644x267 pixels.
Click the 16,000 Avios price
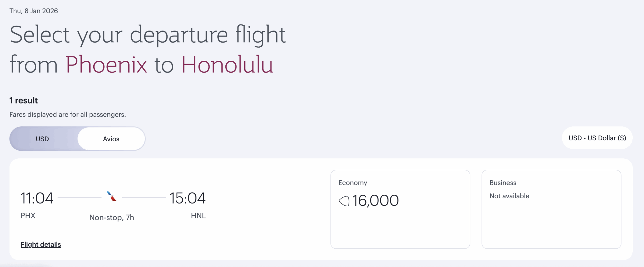(375, 201)
